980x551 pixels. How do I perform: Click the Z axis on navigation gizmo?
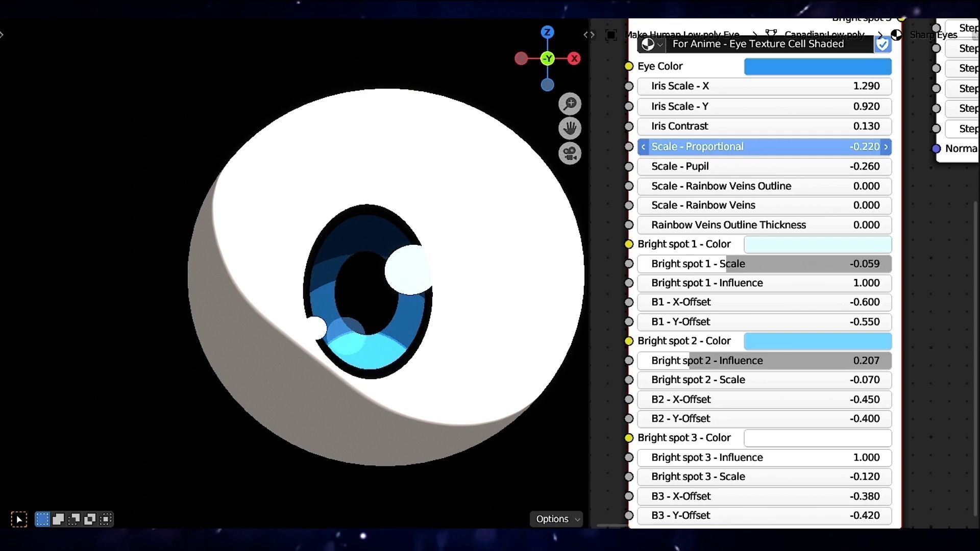pos(547,32)
